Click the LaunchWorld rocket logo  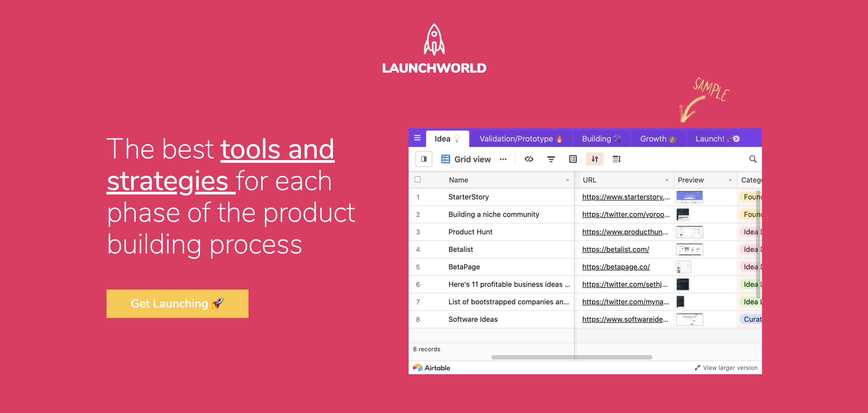click(434, 48)
